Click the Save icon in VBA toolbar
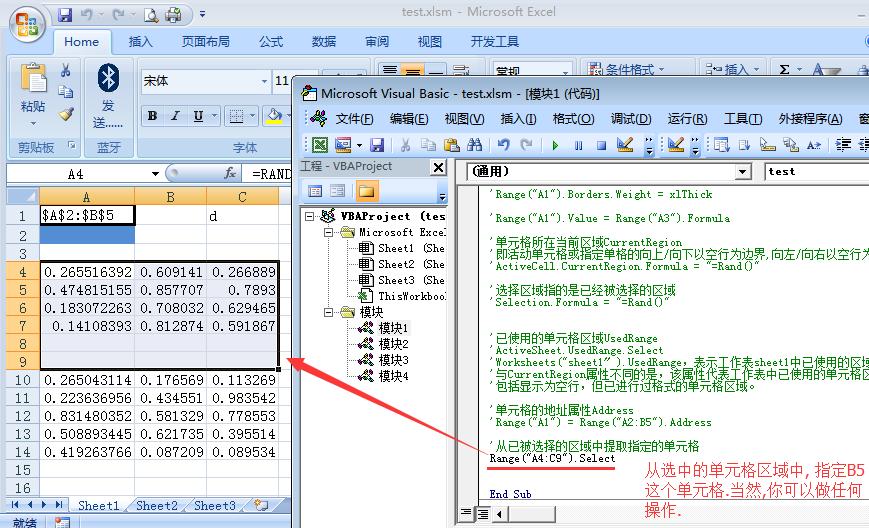This screenshot has height=528, width=869. pyautogui.click(x=377, y=145)
